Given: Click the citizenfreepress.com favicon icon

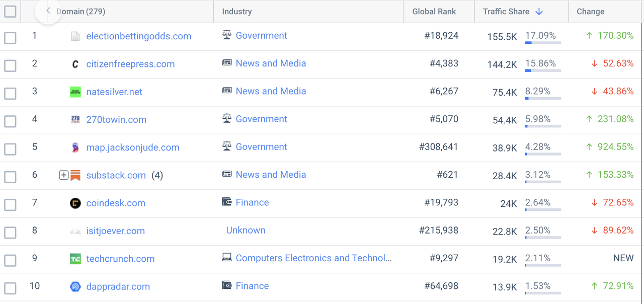Looking at the screenshot, I should [x=75, y=64].
